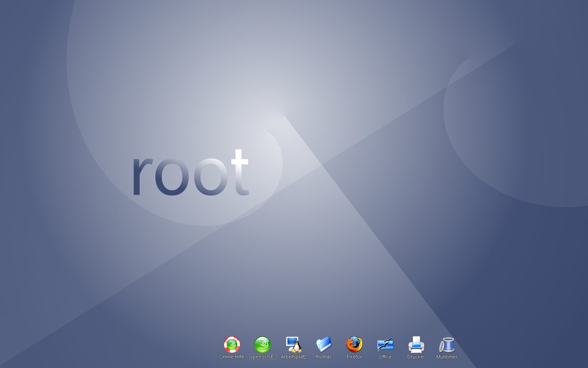Select the "Firefox" label text
Screen dimensions: 588x368
(355, 357)
